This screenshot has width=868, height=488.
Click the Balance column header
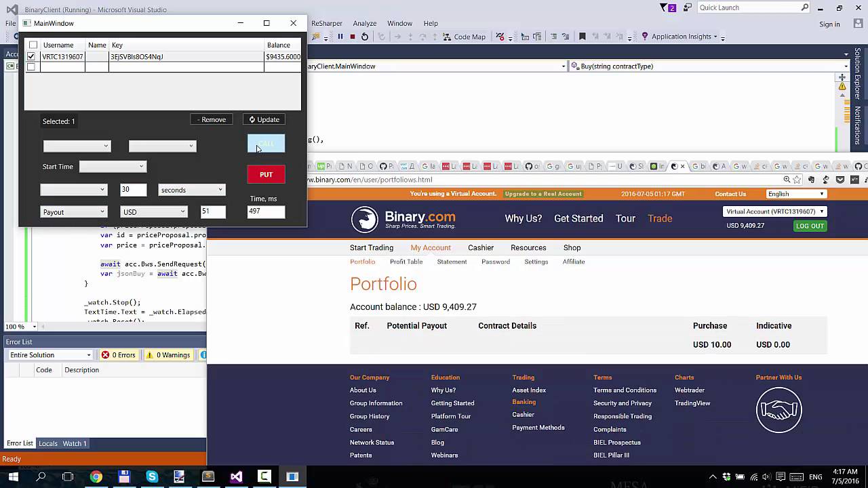tap(282, 45)
